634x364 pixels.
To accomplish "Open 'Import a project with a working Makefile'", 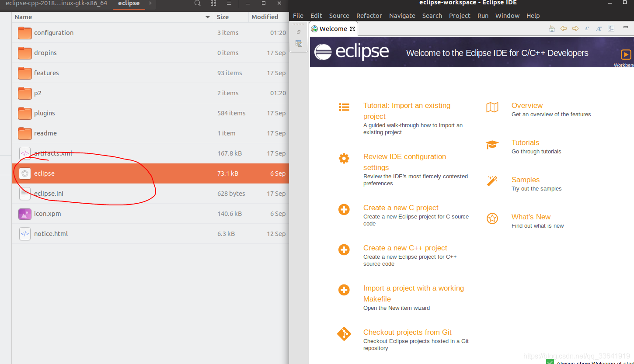I will tap(414, 294).
